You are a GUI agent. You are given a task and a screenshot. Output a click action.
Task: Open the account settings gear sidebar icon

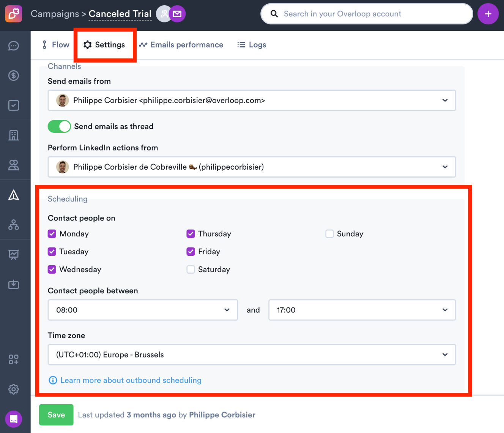click(14, 389)
